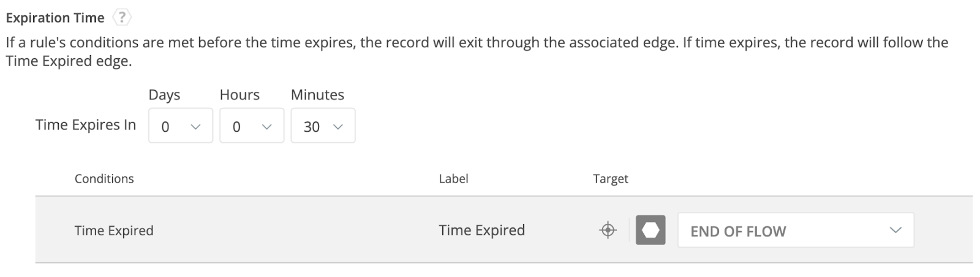Click the Time Expires In label
This screenshot has width=980, height=277.
pos(86,125)
